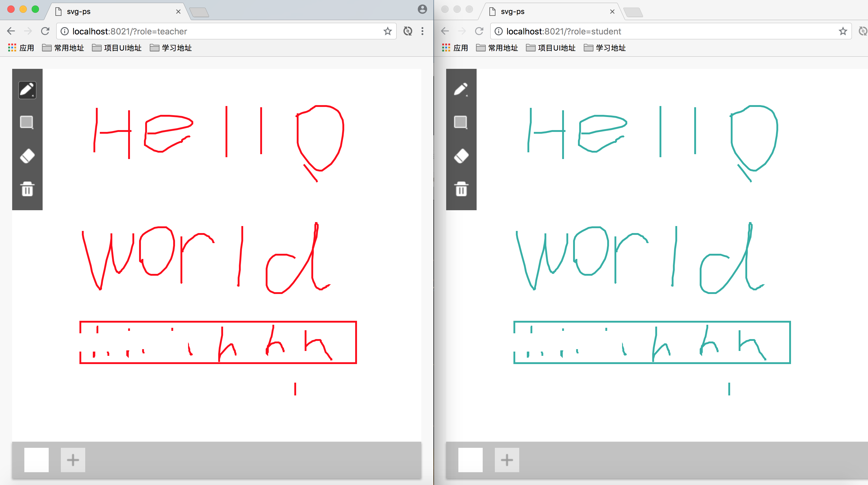This screenshot has height=485, width=868.
Task: Add a new page in student window
Action: click(507, 460)
